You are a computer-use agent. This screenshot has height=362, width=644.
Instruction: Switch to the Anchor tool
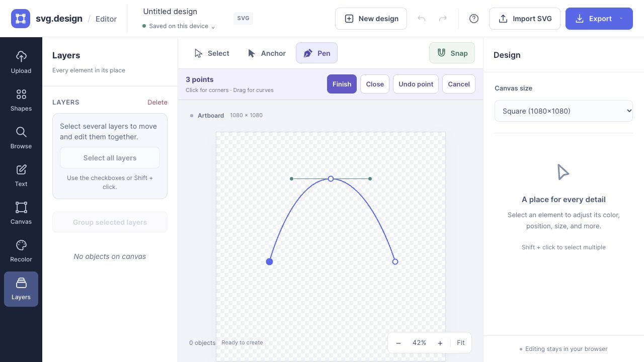click(267, 53)
